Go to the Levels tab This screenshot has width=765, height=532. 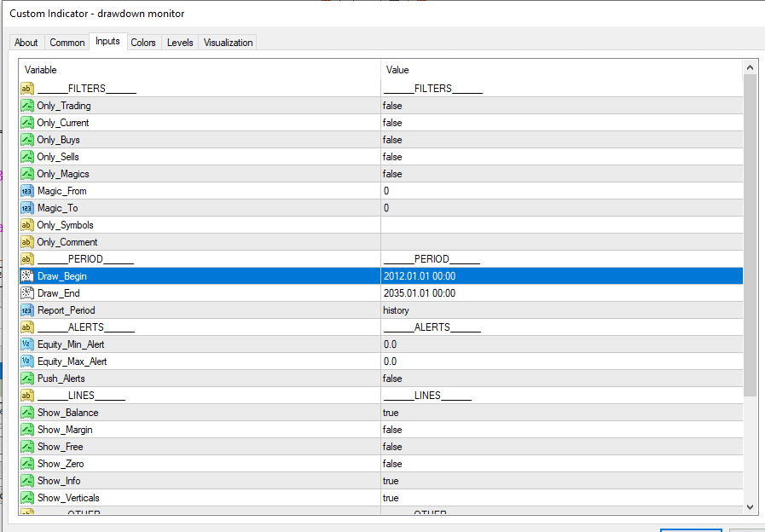click(x=180, y=43)
